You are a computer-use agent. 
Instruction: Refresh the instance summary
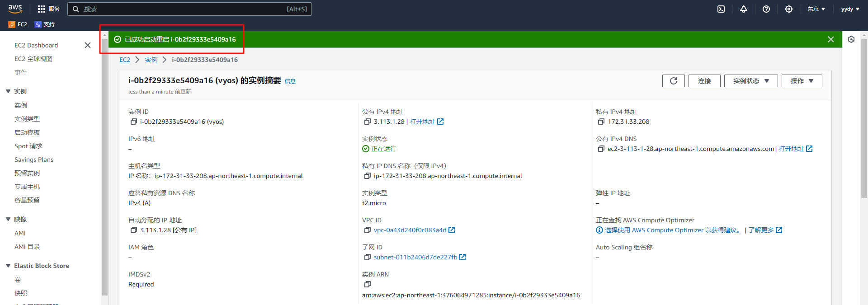point(674,81)
